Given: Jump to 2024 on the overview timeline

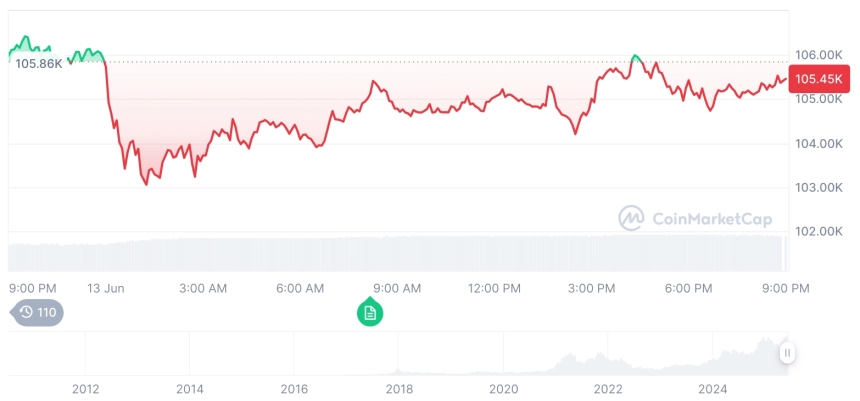Looking at the screenshot, I should coord(712,388).
